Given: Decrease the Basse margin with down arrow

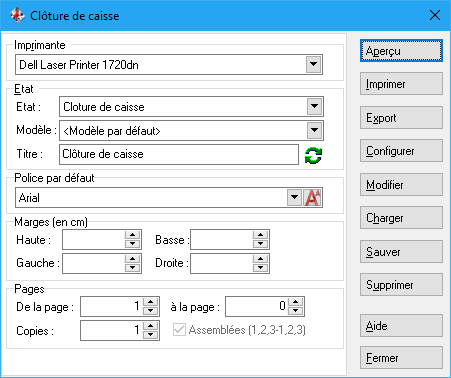Looking at the screenshot, I should click(x=260, y=244).
